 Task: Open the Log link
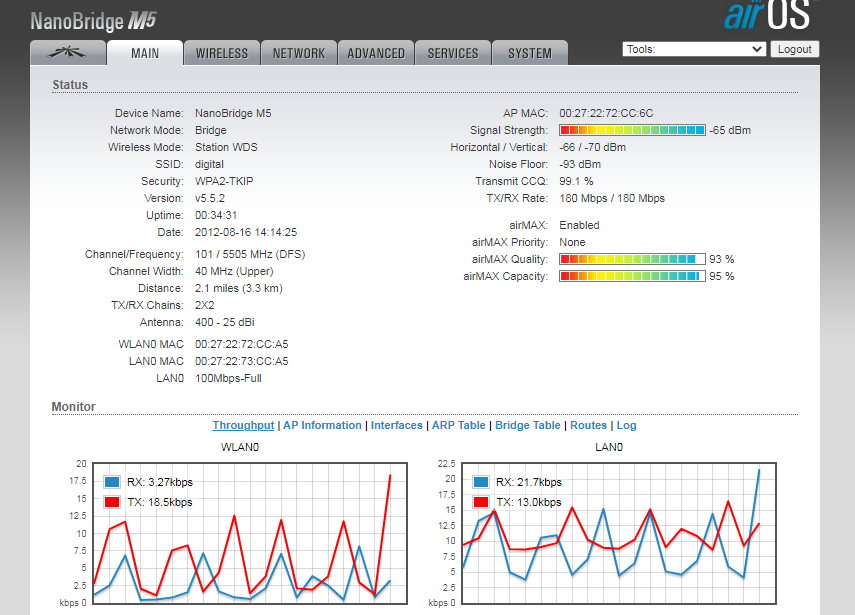click(x=627, y=425)
